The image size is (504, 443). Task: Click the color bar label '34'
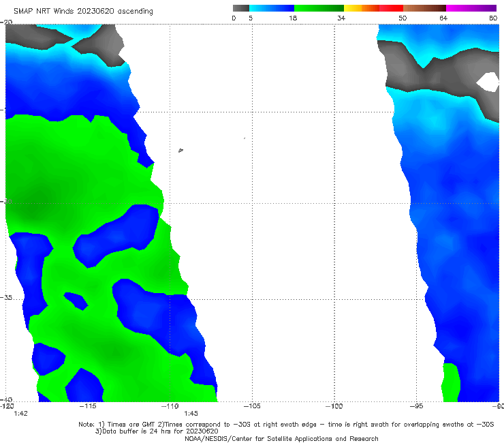[x=341, y=18]
